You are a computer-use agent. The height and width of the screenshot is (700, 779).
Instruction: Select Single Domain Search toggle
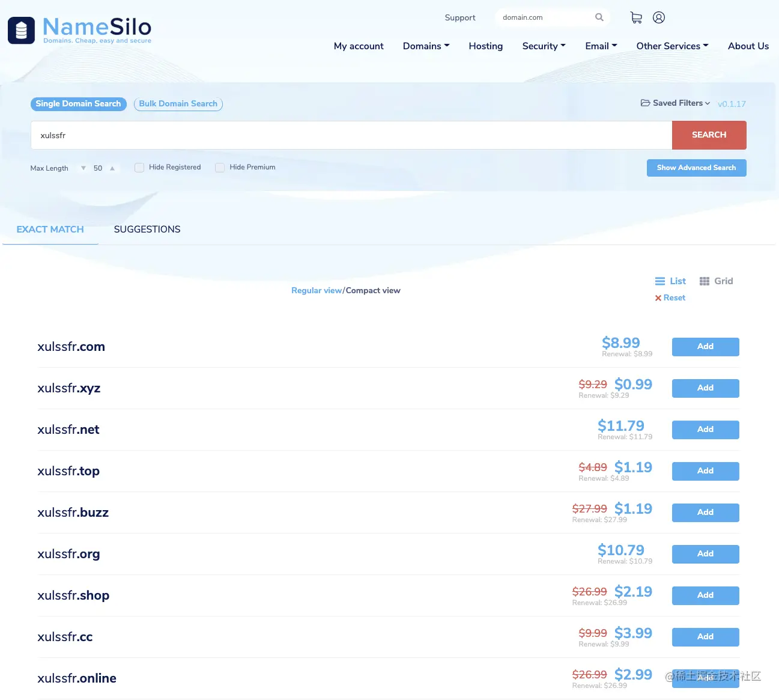click(x=78, y=104)
